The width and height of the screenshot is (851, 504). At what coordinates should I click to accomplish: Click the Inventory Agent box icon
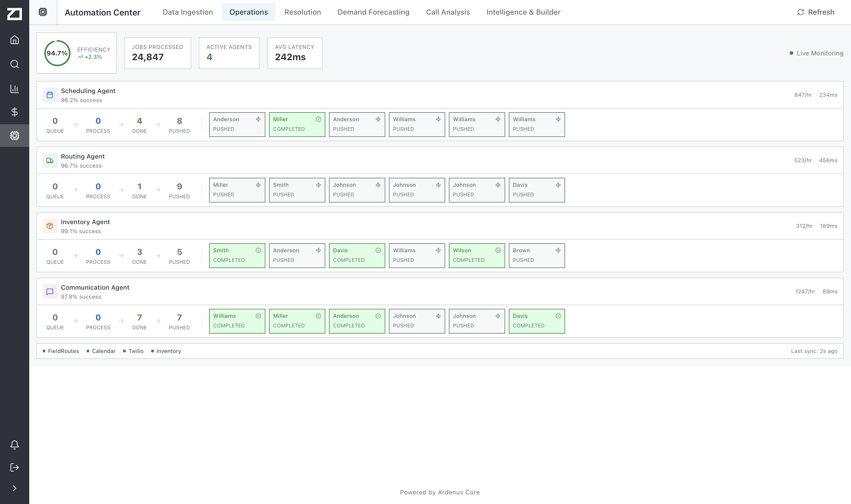click(50, 226)
